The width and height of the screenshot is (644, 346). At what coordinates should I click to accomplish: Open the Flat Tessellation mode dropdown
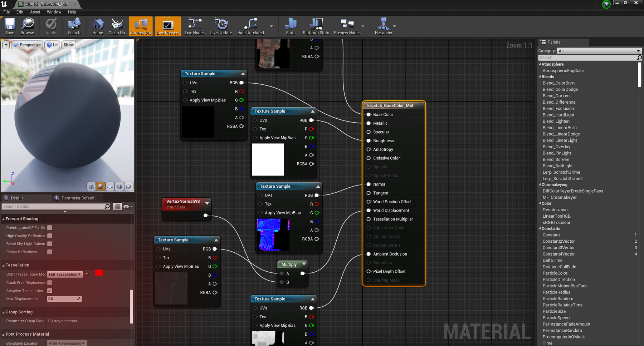(65, 275)
